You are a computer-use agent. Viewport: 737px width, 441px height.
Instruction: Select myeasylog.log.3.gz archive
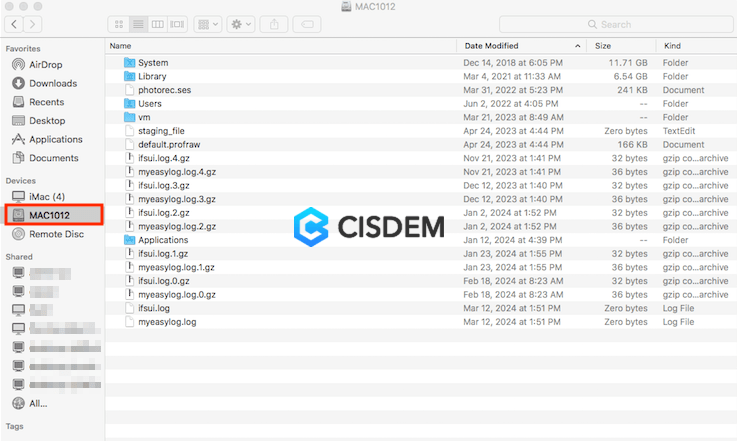click(177, 199)
